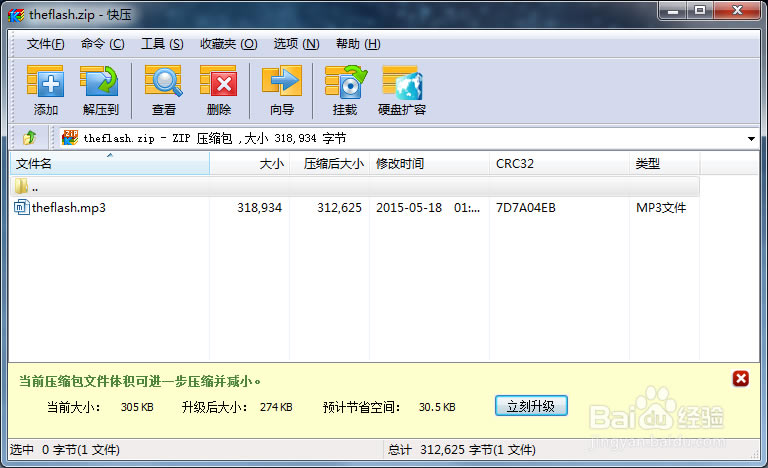The width and height of the screenshot is (768, 468).
Task: Click the 升级后大小 274 KB value
Action: (x=276, y=407)
